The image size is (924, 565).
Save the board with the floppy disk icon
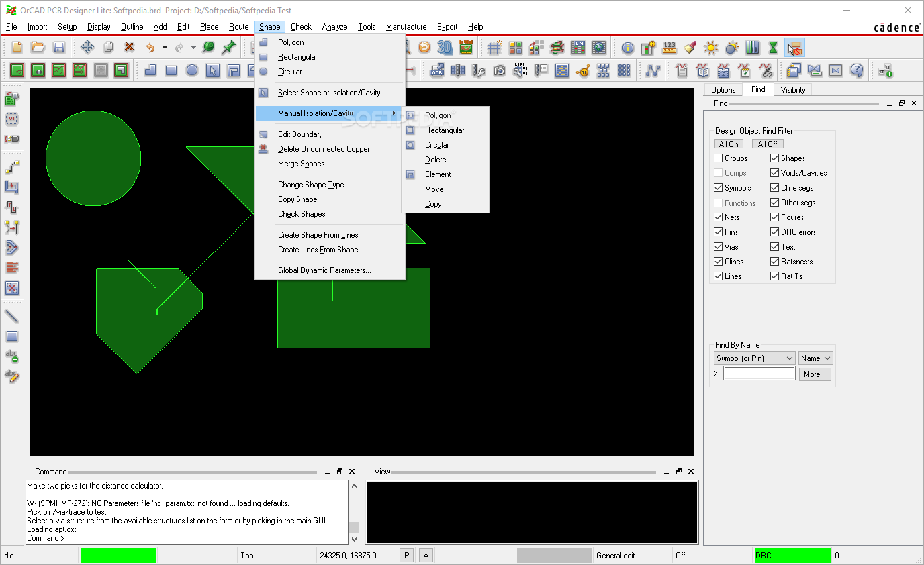click(x=59, y=47)
